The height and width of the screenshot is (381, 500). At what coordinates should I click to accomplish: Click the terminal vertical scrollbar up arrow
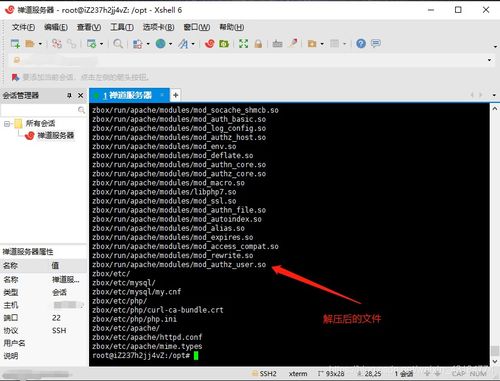coord(495,109)
